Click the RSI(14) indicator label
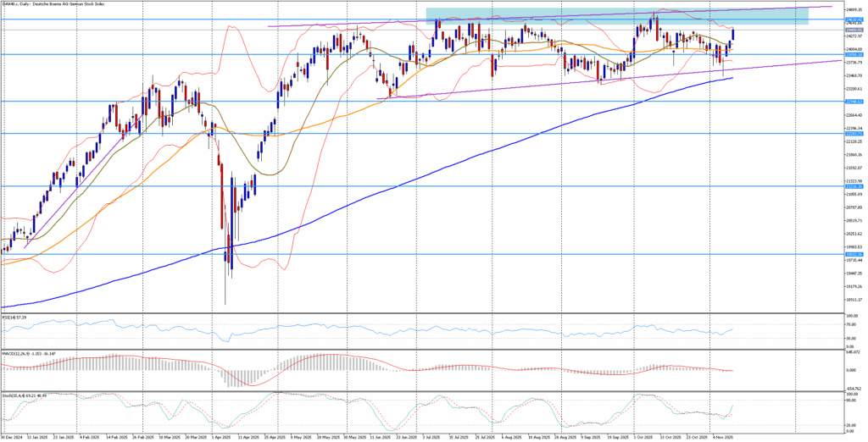The height and width of the screenshot is (442, 868). (x=14, y=318)
